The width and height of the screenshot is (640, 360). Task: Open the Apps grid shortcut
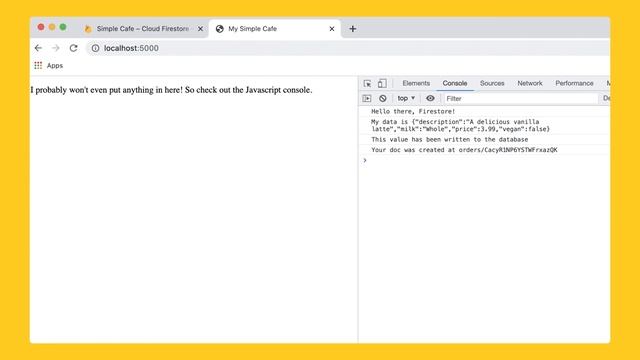[38, 65]
